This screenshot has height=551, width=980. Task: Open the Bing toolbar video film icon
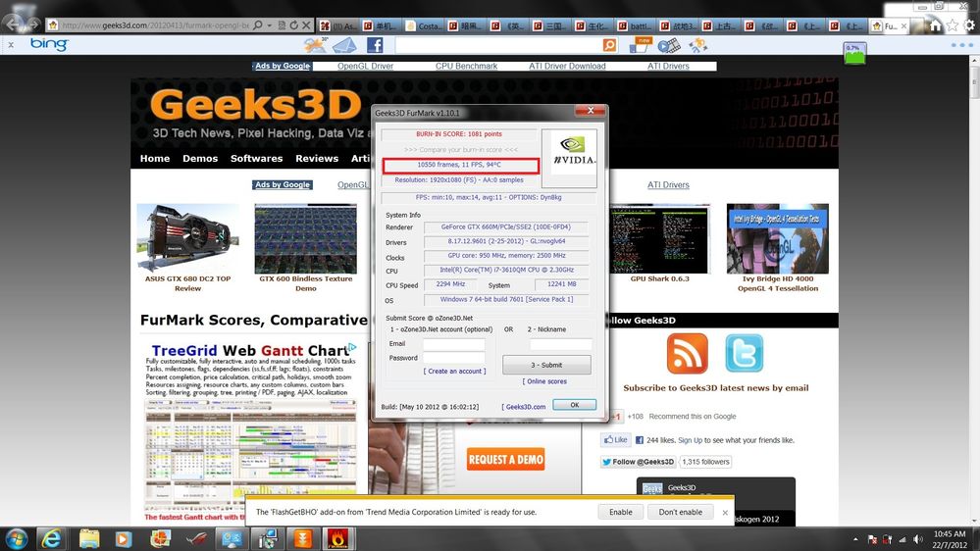tap(668, 45)
